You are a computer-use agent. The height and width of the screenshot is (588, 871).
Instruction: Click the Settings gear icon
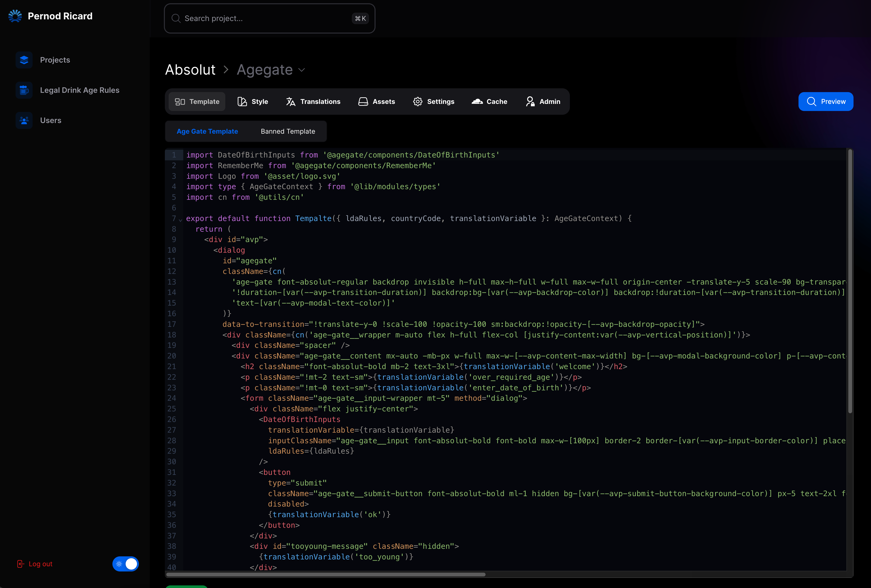tap(418, 102)
